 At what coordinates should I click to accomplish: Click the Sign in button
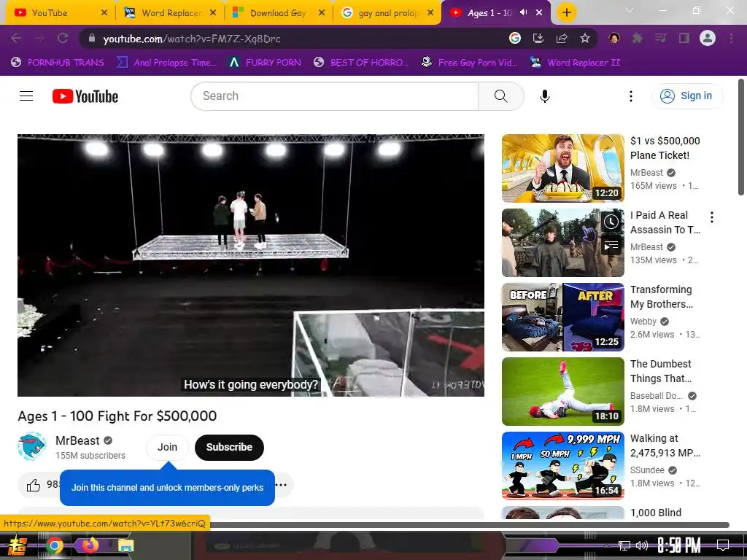click(x=686, y=96)
